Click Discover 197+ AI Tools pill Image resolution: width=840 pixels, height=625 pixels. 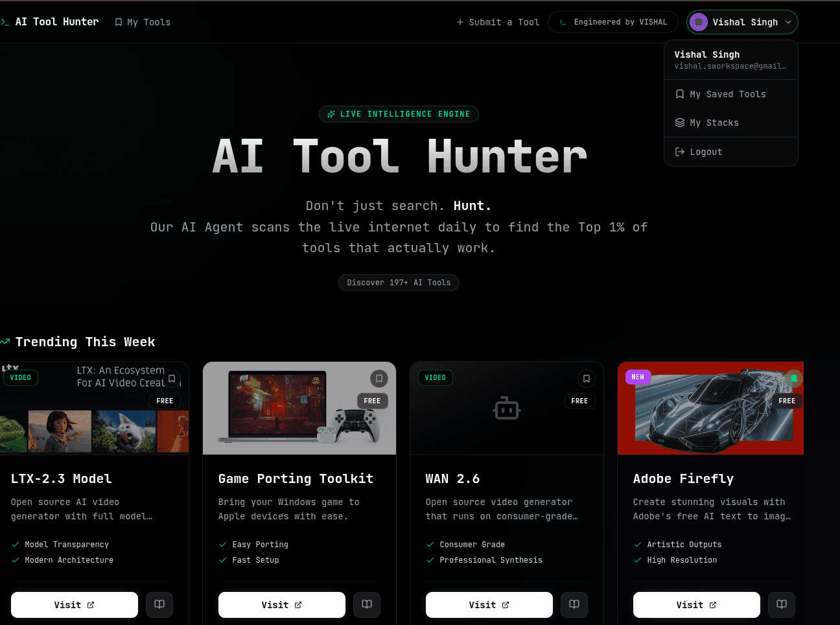pyautogui.click(x=399, y=283)
